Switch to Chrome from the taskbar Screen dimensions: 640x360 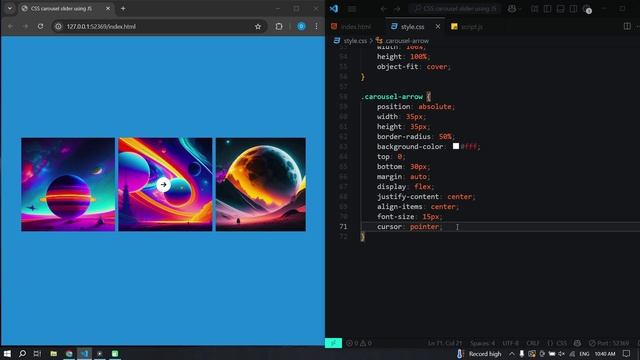69,353
